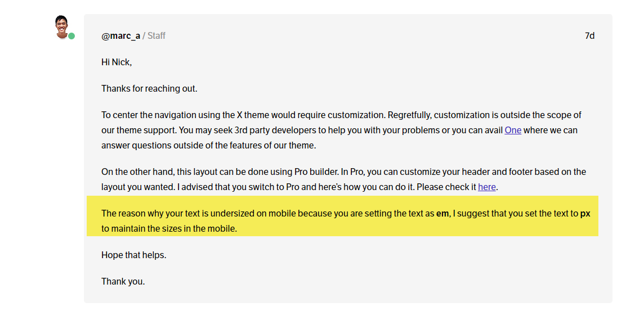Image resolution: width=644 pixels, height=311 pixels.
Task: Open the @marc_a username profile
Action: click(x=120, y=36)
